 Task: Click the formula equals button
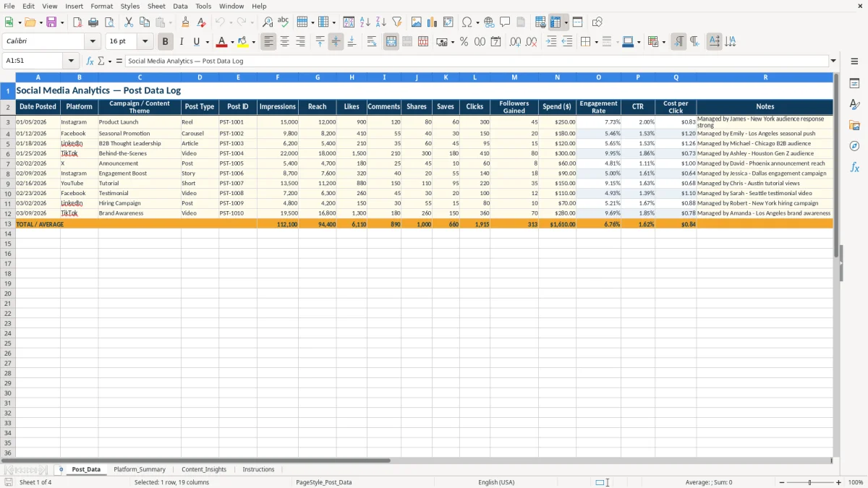tap(119, 61)
